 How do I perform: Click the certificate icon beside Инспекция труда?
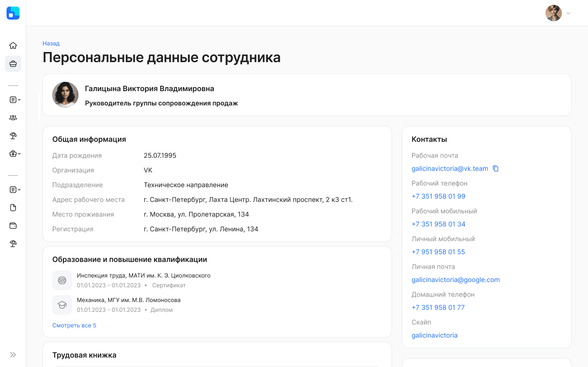[x=62, y=280]
